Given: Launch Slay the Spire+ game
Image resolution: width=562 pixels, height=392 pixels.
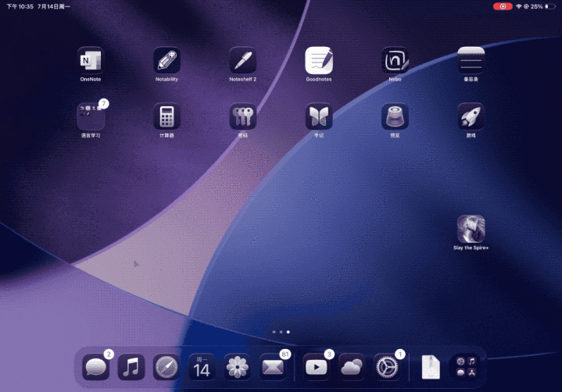Looking at the screenshot, I should click(471, 229).
